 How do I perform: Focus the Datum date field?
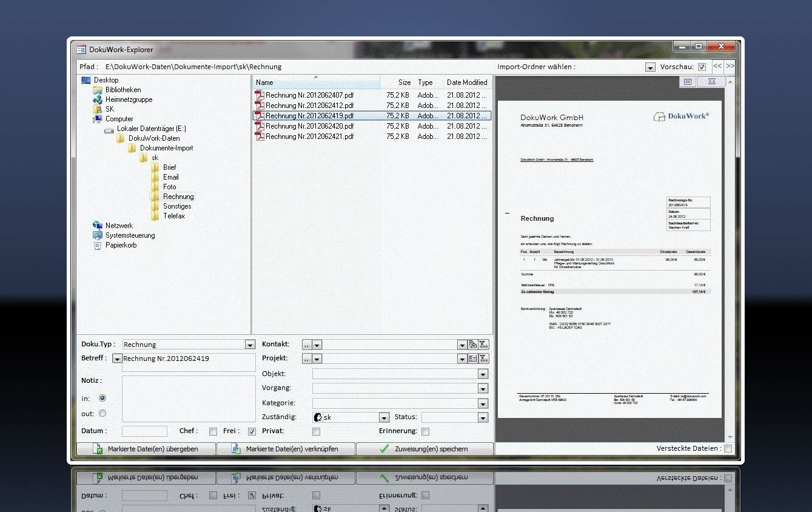pos(144,431)
